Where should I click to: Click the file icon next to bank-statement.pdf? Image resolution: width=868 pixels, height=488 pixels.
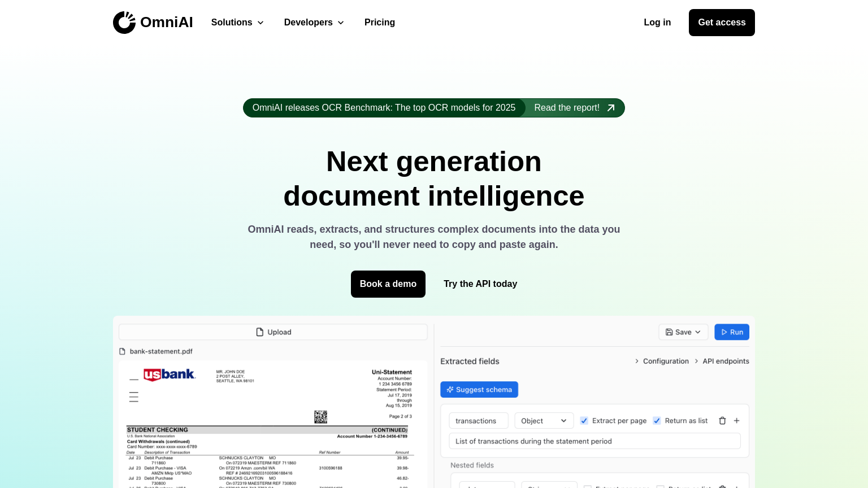click(x=123, y=351)
